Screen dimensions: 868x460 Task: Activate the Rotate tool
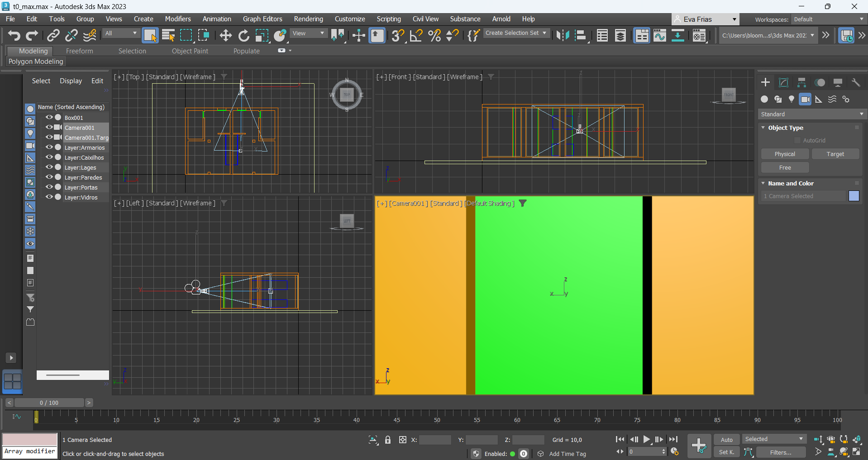pyautogui.click(x=243, y=35)
